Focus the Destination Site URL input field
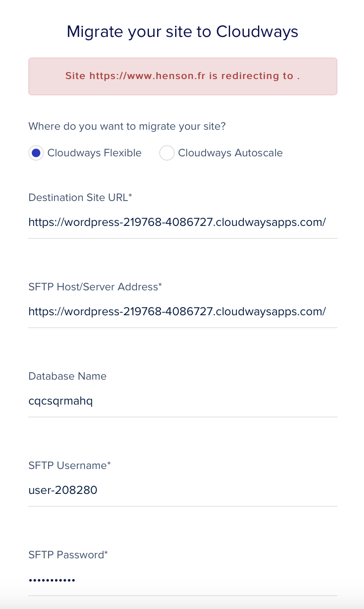Image resolution: width=364 pixels, height=609 pixels. point(183,222)
